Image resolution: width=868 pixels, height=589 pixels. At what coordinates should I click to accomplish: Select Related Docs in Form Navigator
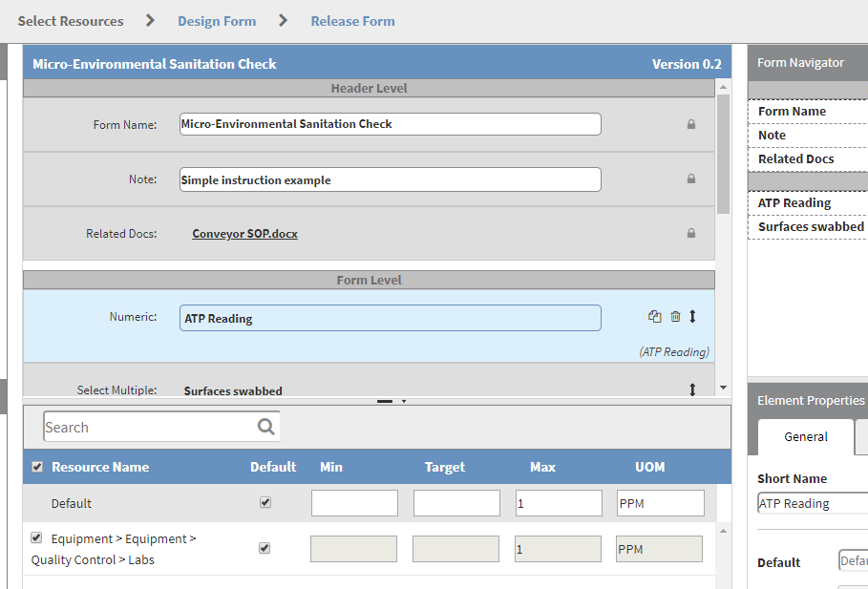click(808, 158)
